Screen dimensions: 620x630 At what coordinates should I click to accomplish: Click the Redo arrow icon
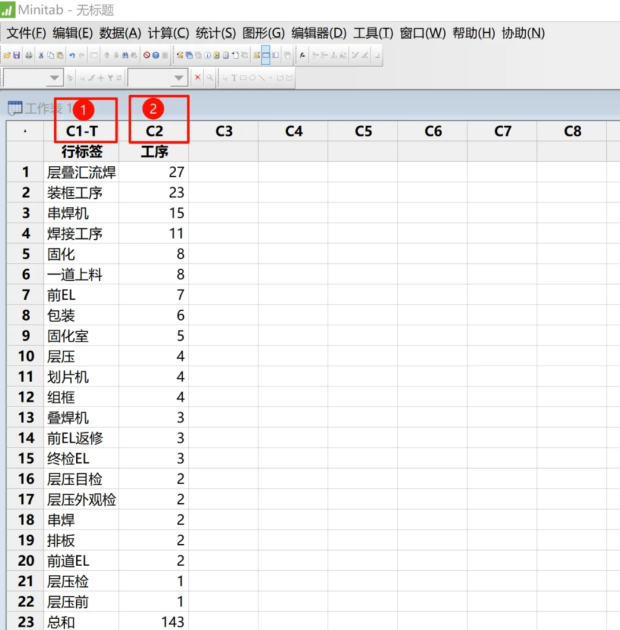82,55
